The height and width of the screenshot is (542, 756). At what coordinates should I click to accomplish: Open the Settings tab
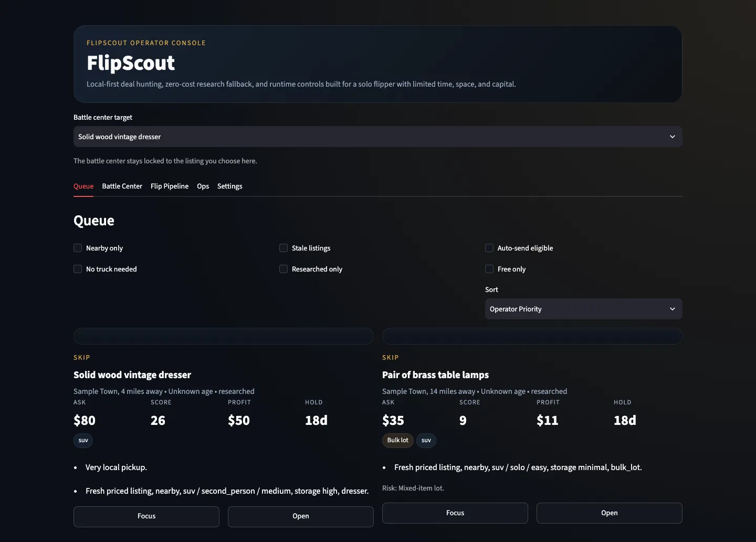(230, 186)
